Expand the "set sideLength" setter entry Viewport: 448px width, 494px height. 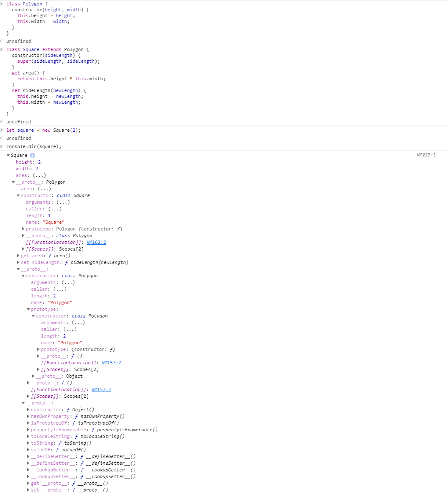tap(18, 263)
